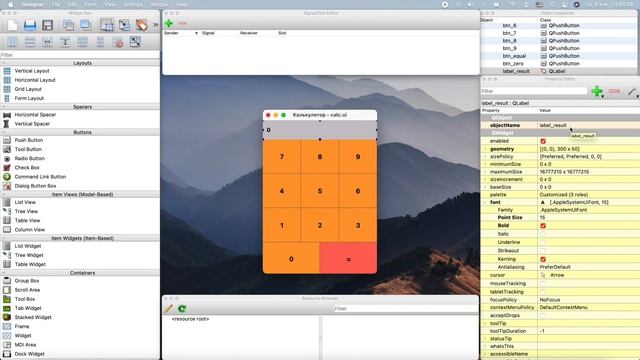Apply Lay Out Vertically toolbar icon

(x=30, y=42)
